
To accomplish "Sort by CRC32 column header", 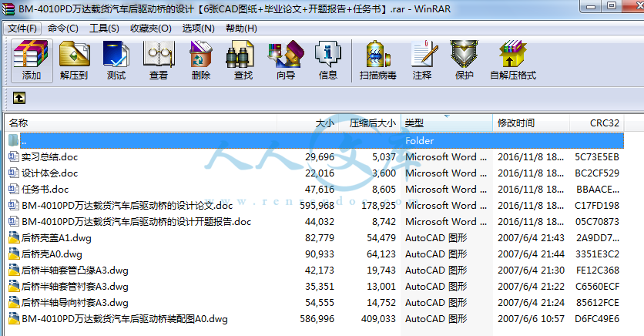I will pyautogui.click(x=597, y=123).
